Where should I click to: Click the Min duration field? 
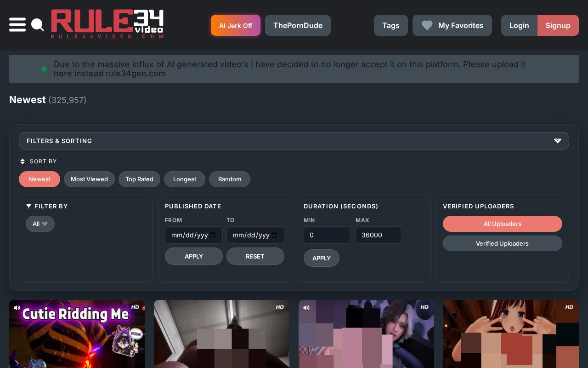(x=327, y=235)
